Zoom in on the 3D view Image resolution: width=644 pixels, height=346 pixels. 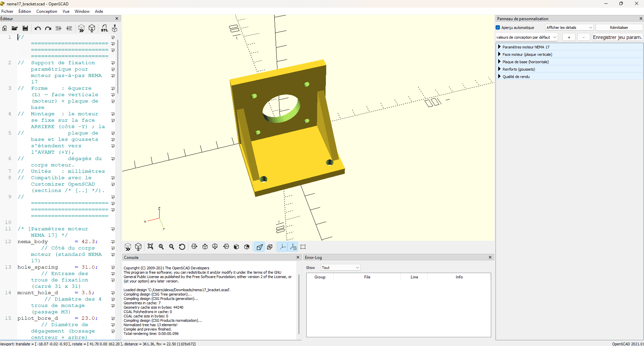pos(161,247)
